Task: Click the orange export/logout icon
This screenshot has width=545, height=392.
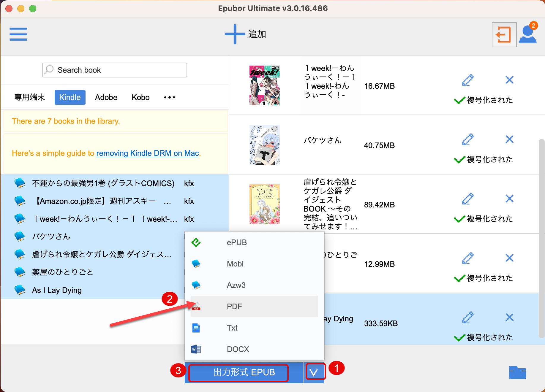Action: coord(504,35)
